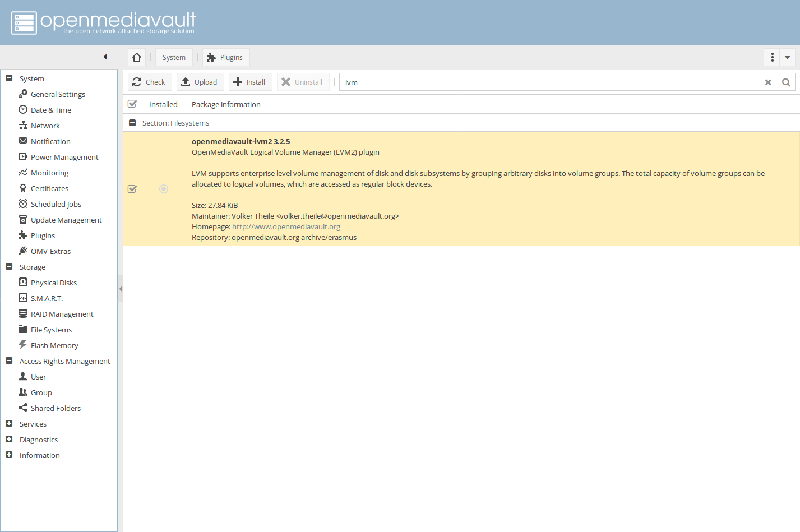Open General Settings gear icon
Viewport: 800px width, 532px height.
23,94
